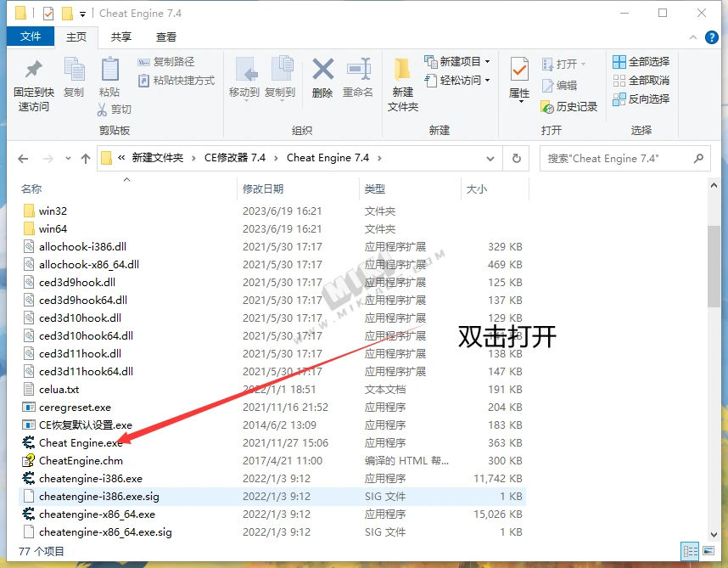Select cheatengine-i386.exe.sig file

tap(272, 497)
